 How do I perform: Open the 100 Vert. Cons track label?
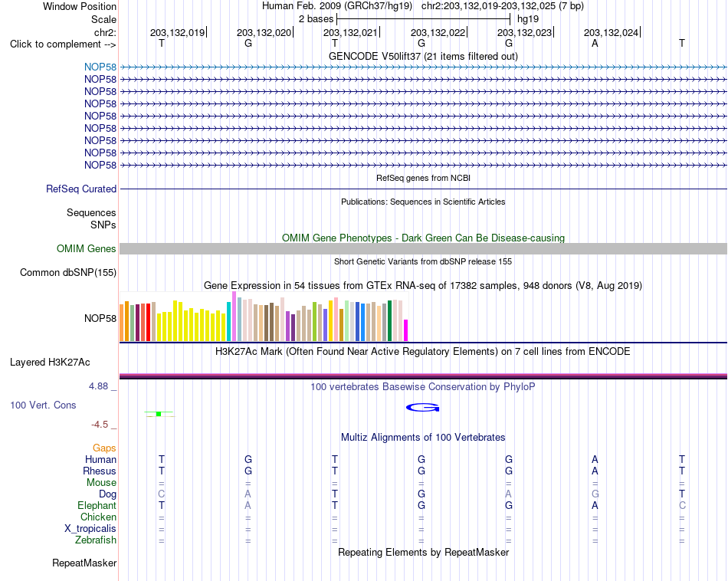coord(43,405)
